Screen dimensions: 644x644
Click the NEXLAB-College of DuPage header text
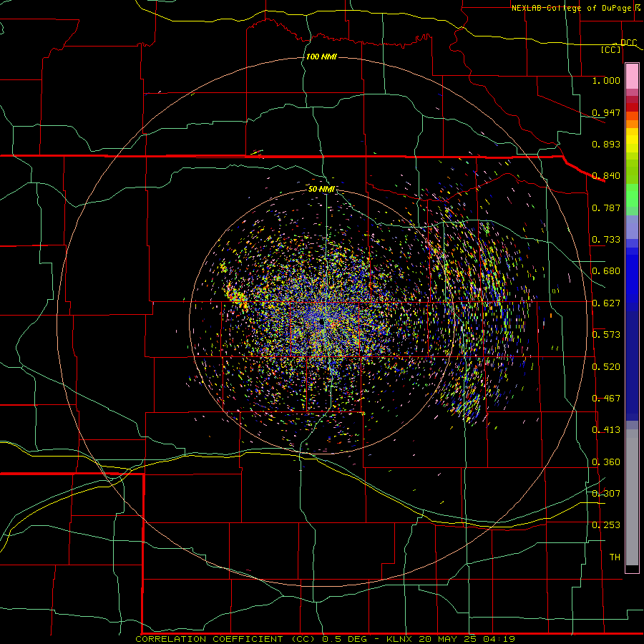(x=573, y=8)
